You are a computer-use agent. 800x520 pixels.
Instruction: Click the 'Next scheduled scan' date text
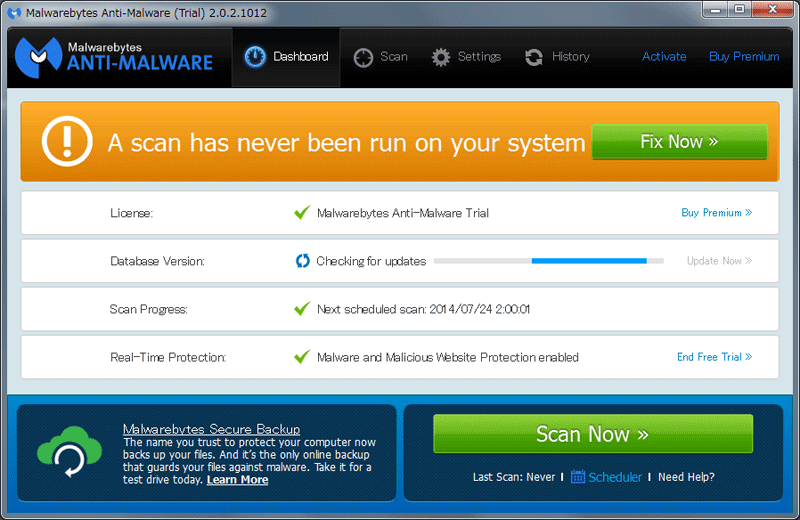coord(423,309)
